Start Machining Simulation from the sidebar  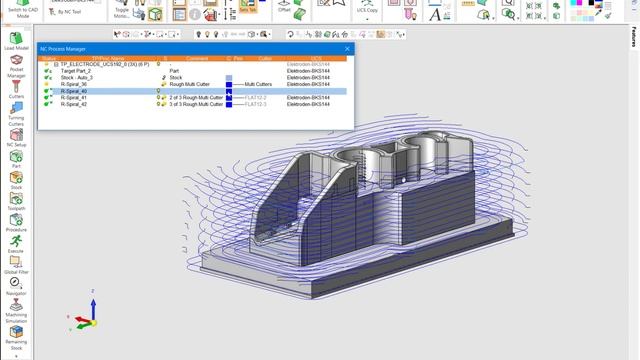pos(16,311)
